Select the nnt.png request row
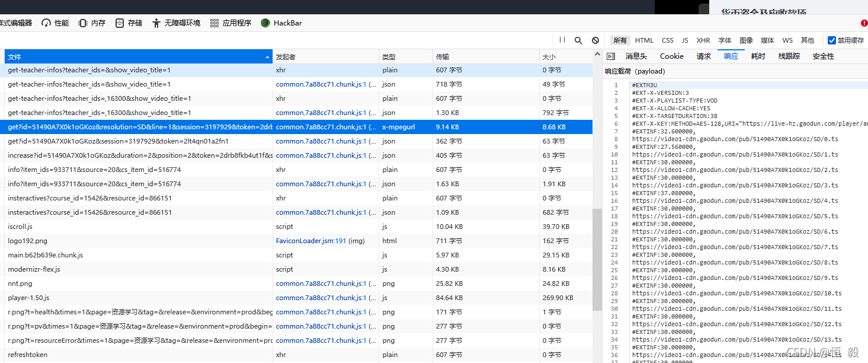The height and width of the screenshot is (363, 868). (x=299, y=284)
